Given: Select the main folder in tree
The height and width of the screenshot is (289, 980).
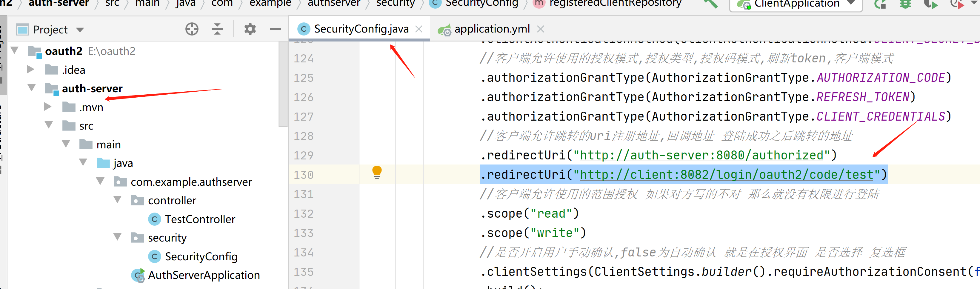Looking at the screenshot, I should [x=108, y=144].
